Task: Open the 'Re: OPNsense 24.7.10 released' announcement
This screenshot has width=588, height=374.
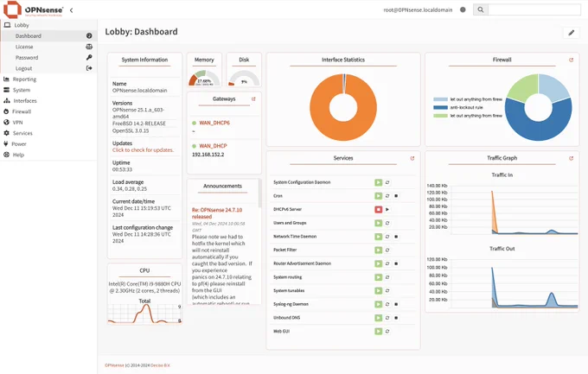Action: 217,213
